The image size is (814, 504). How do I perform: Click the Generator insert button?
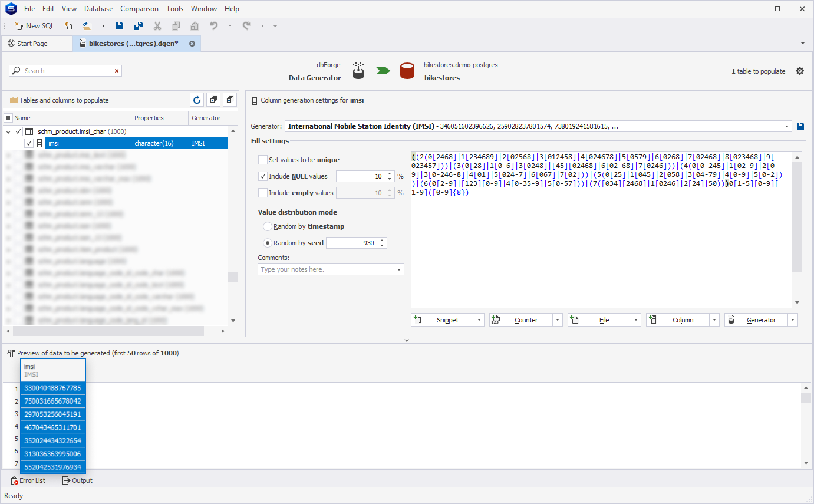point(756,320)
